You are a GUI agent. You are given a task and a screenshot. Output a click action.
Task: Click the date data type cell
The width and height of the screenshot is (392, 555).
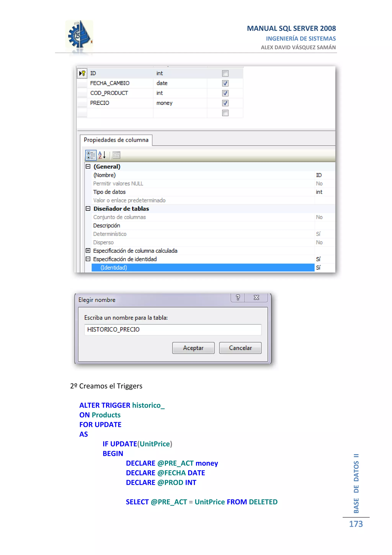(180, 83)
